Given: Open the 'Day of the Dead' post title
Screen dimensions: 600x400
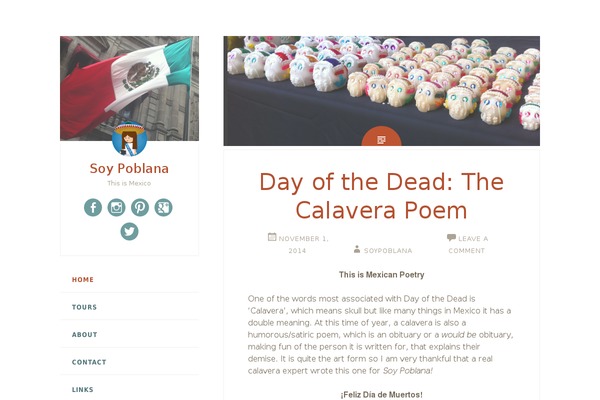Looking at the screenshot, I should tap(381, 196).
